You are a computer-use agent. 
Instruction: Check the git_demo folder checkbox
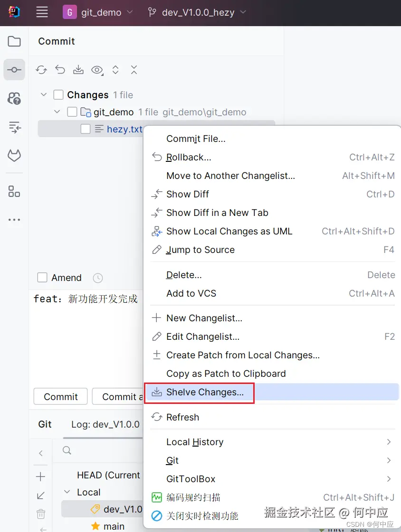(x=72, y=112)
